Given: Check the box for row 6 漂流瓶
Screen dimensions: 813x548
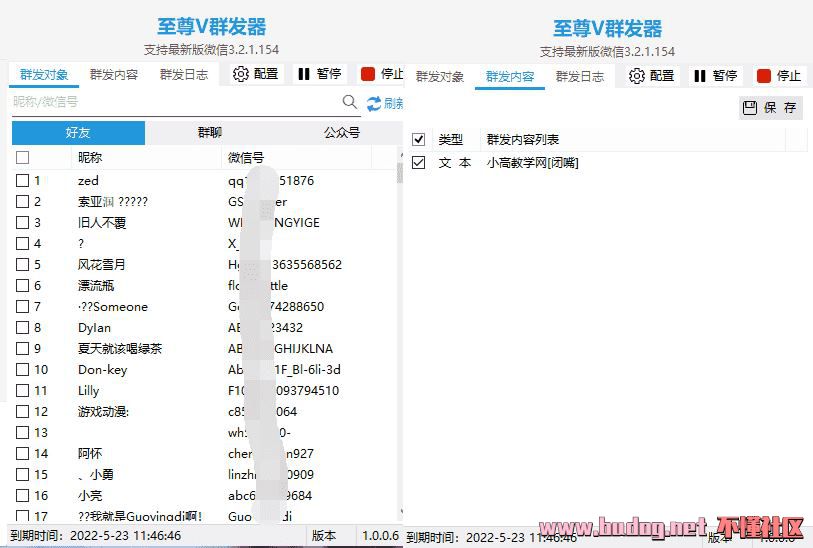Looking at the screenshot, I should click(x=22, y=286).
